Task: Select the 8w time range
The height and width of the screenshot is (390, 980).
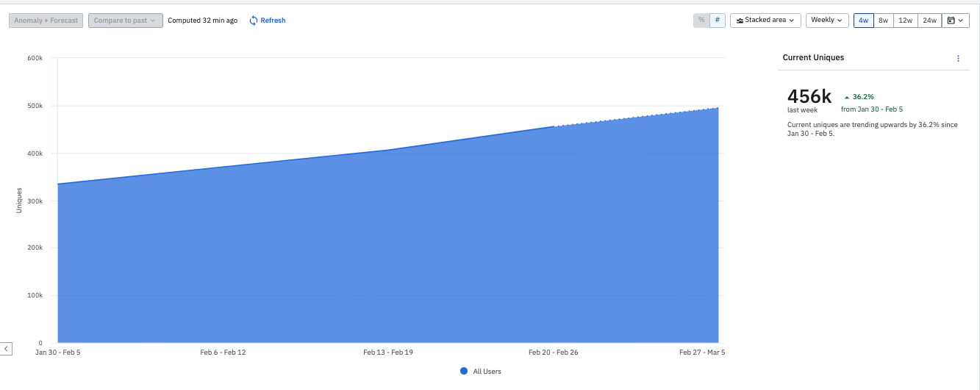Action: pos(884,21)
